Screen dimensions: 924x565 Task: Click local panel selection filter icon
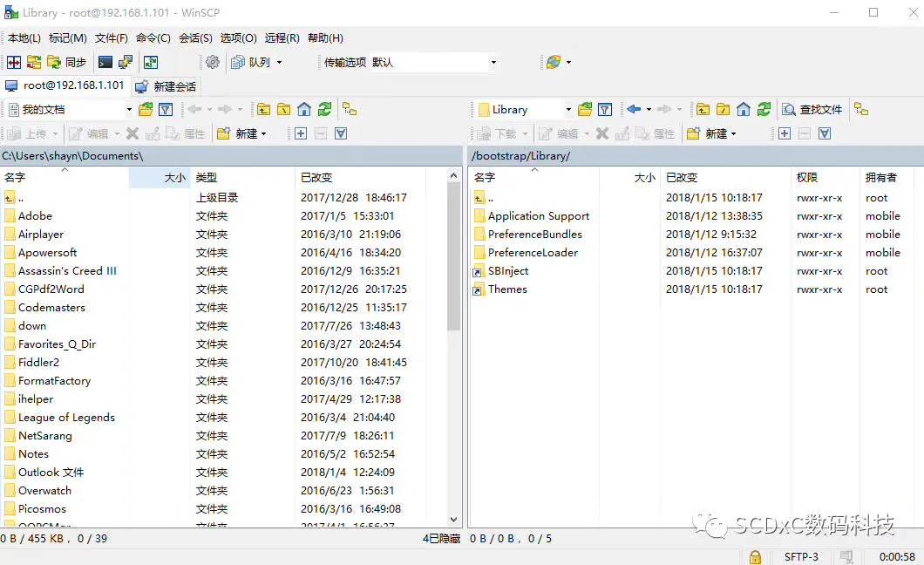[341, 133]
